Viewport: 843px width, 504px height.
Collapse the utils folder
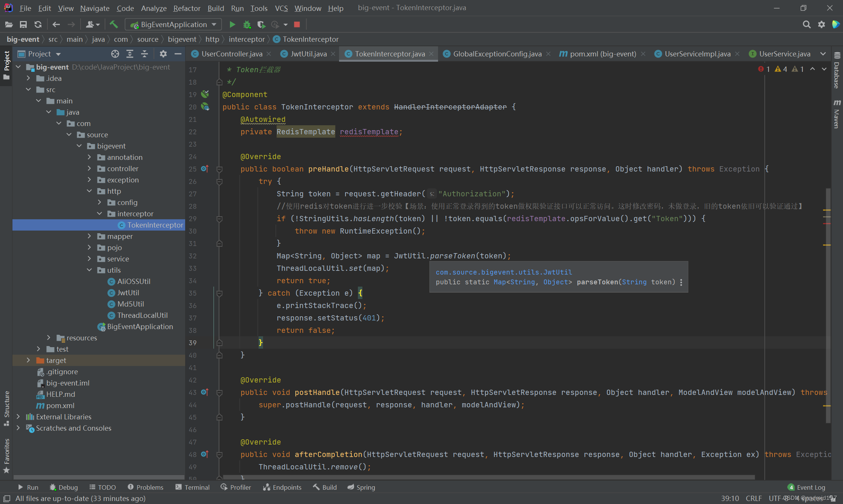point(89,270)
